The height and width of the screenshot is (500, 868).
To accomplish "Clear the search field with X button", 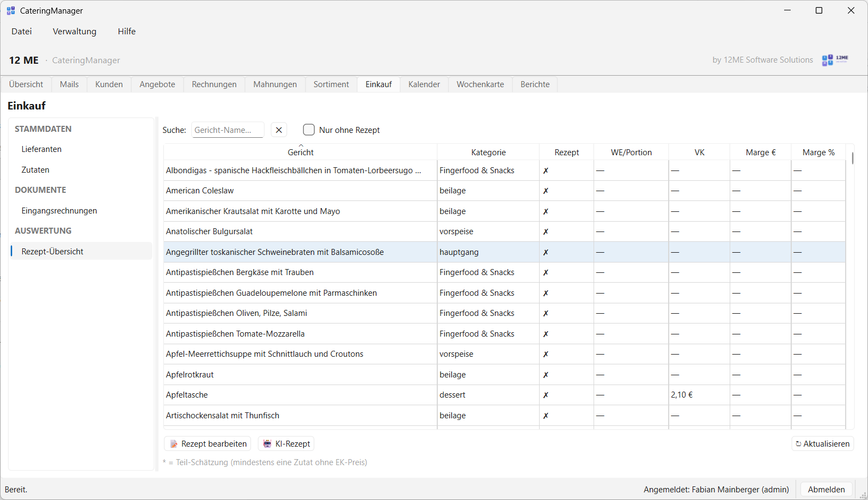I will pyautogui.click(x=279, y=130).
